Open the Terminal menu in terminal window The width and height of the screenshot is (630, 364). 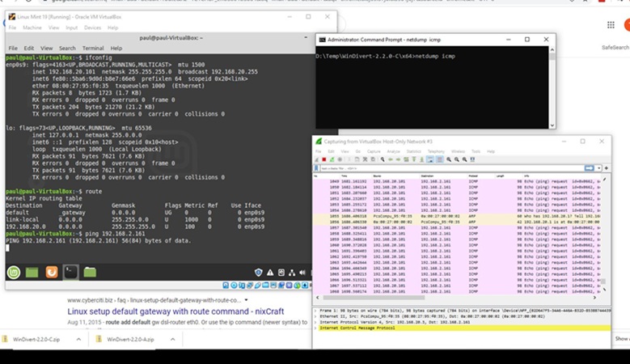[x=92, y=48]
